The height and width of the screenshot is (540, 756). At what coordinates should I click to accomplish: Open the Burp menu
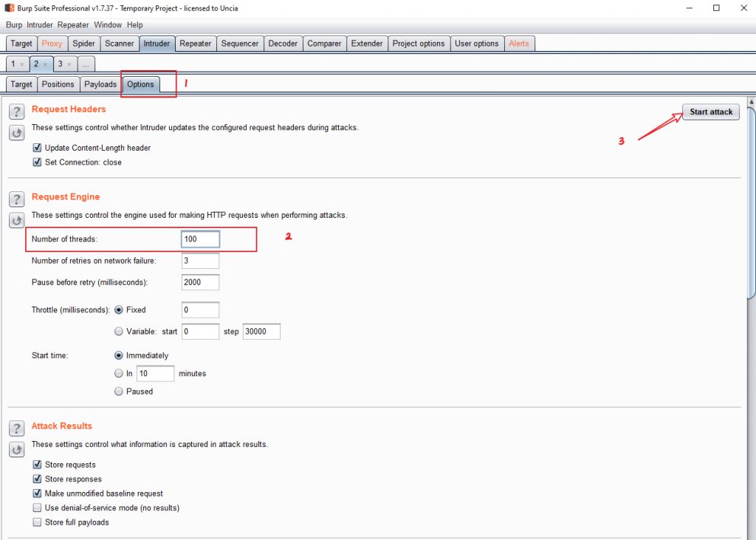coord(14,24)
